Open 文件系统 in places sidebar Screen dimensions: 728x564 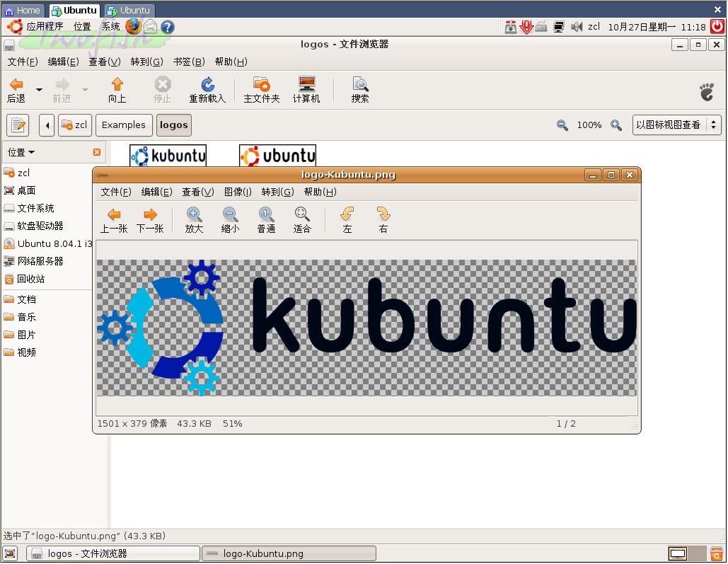pyautogui.click(x=29, y=208)
